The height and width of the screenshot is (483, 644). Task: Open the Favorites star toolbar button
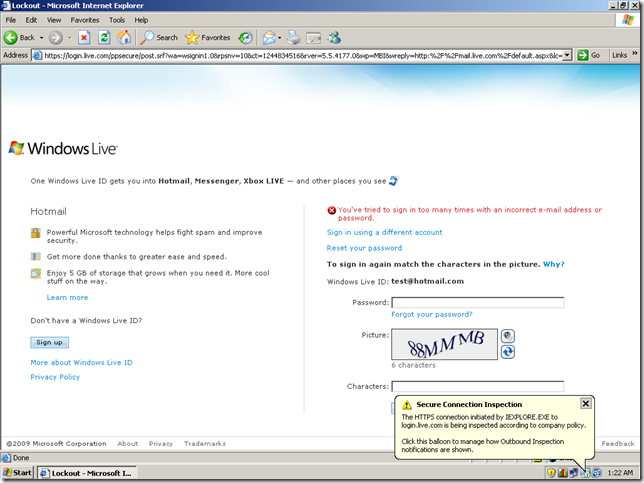[x=207, y=38]
